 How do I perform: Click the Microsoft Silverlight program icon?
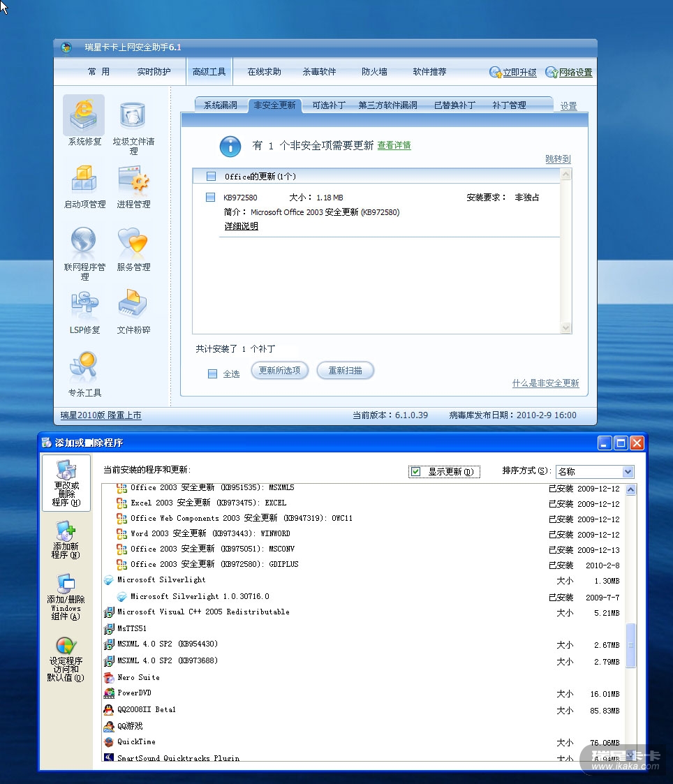tap(108, 581)
